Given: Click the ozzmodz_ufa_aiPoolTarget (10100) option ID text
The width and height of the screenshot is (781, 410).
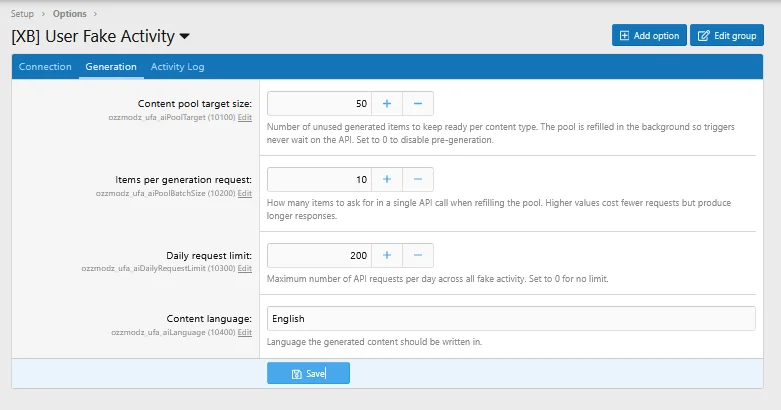Looking at the screenshot, I should coord(172,118).
